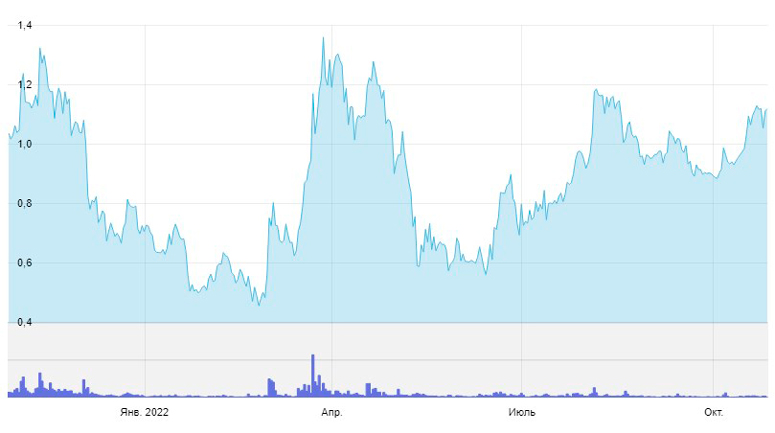Click the price line's starting point at left edge

[x=9, y=132]
